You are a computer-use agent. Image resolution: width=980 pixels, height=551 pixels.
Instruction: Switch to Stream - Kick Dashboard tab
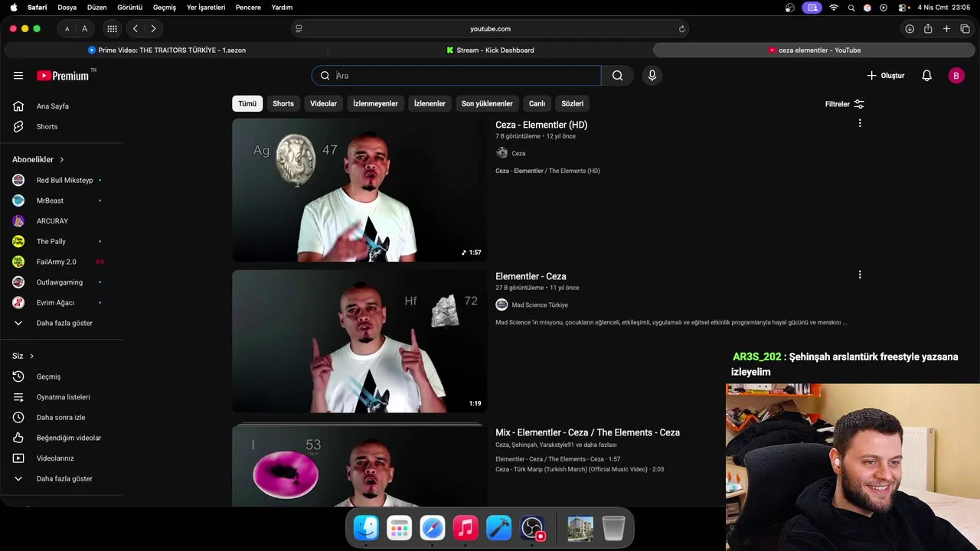(490, 51)
